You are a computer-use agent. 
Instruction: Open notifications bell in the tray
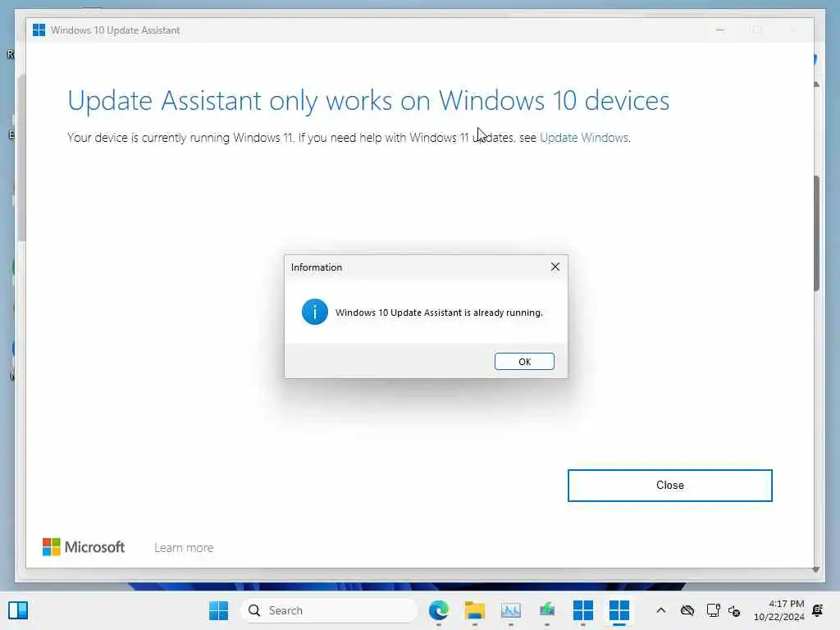coord(818,610)
